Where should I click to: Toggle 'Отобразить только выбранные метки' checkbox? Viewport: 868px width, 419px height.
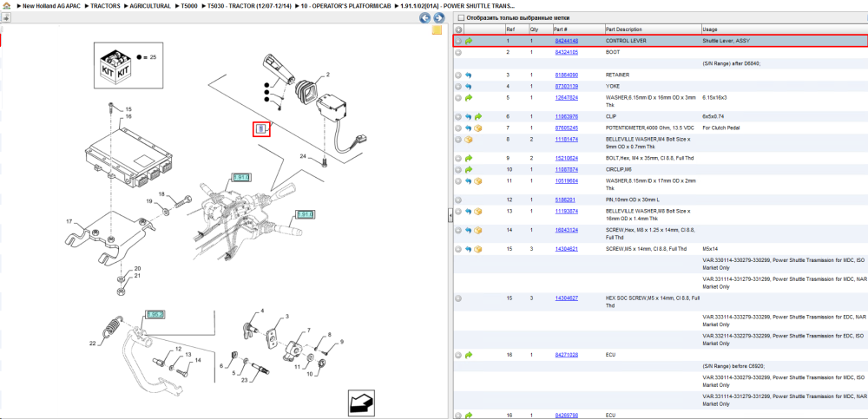pyautogui.click(x=461, y=17)
